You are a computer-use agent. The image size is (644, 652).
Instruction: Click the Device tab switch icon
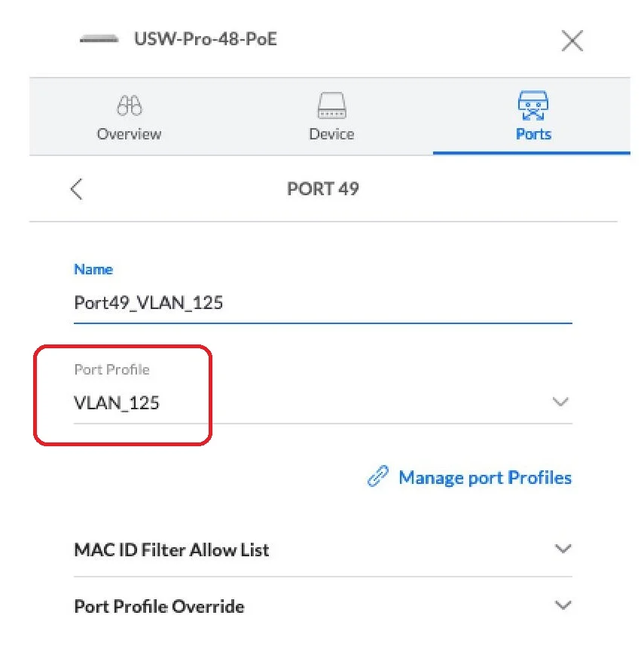point(331,106)
